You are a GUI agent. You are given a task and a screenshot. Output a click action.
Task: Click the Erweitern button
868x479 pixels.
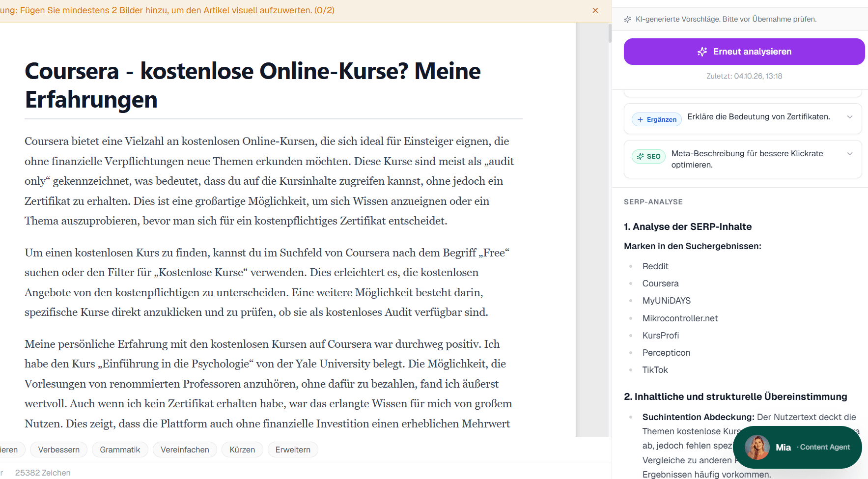(293, 450)
